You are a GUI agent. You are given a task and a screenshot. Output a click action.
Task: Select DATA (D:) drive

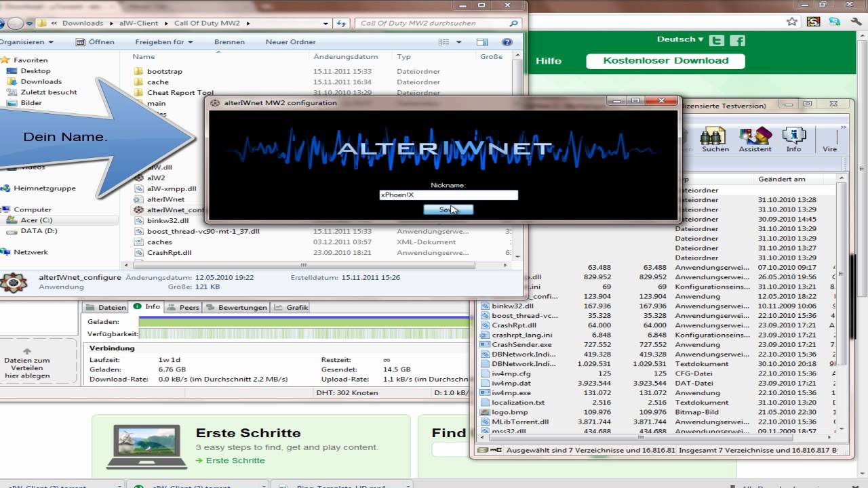39,231
